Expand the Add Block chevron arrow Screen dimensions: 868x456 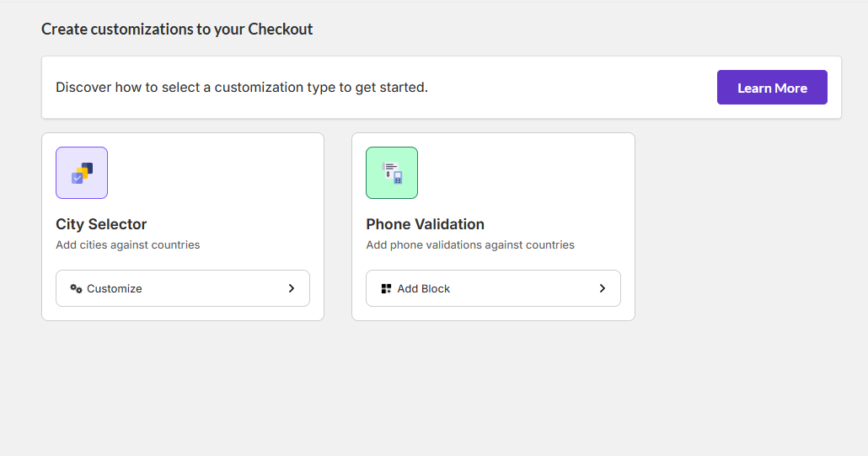point(602,288)
